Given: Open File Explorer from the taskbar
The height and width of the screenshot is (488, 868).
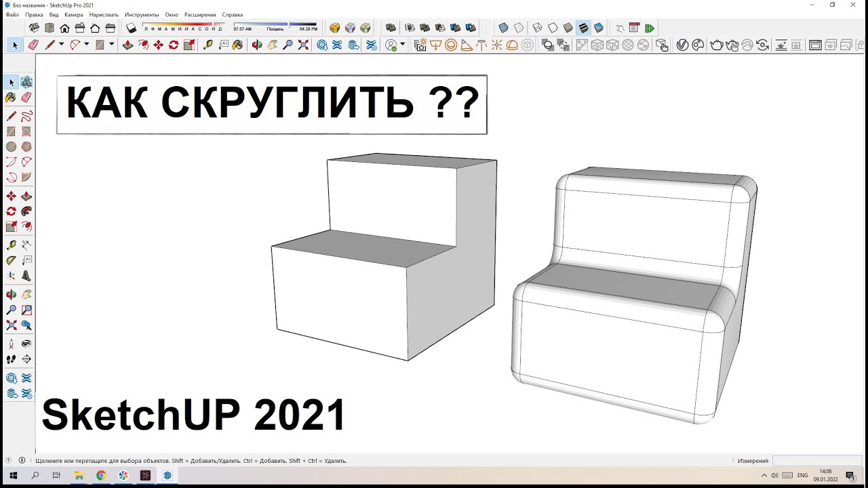Looking at the screenshot, I should click(79, 475).
